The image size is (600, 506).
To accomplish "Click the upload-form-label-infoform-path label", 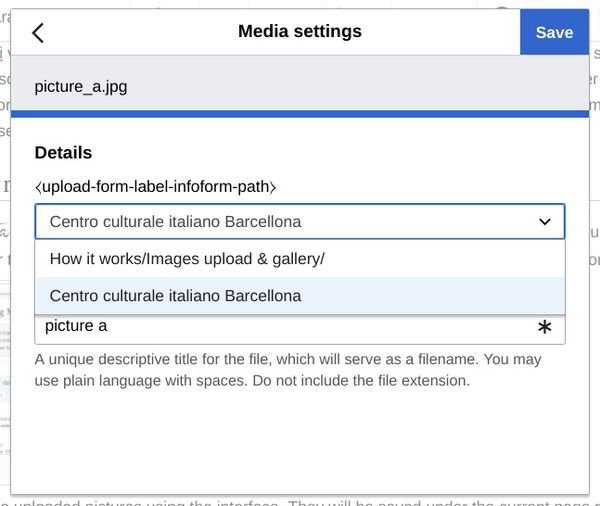I will [x=155, y=187].
